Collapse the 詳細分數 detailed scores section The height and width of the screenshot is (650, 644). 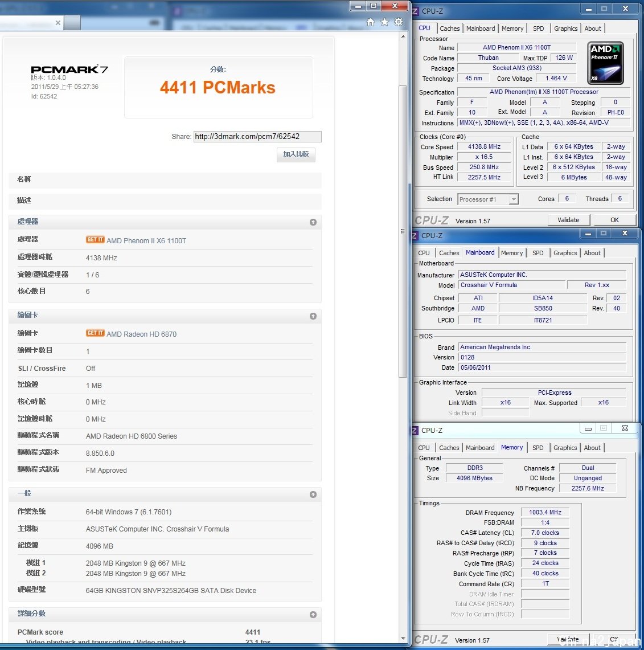[x=313, y=615]
